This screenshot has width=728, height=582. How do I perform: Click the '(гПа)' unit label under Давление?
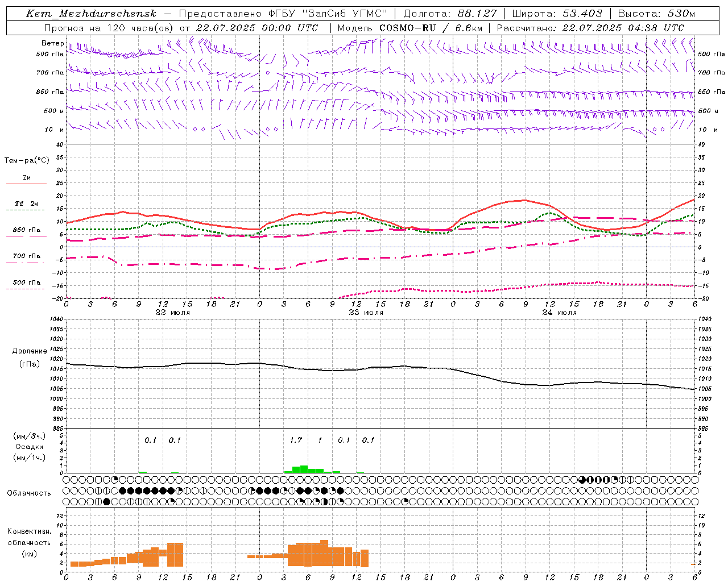(30, 364)
